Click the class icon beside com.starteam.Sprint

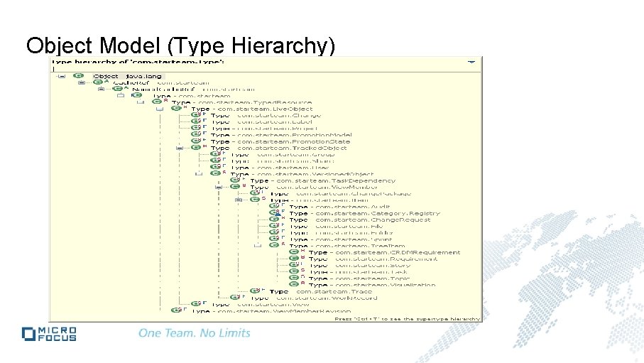click(274, 239)
